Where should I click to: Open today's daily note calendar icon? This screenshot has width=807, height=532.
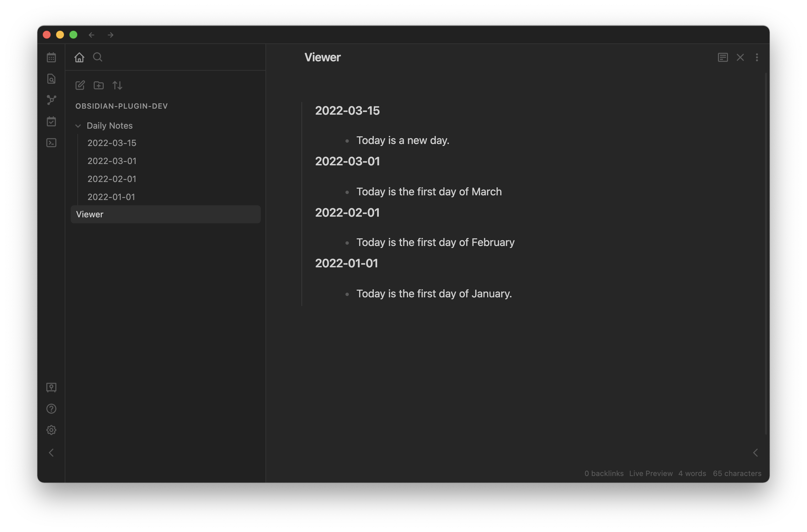click(x=51, y=57)
